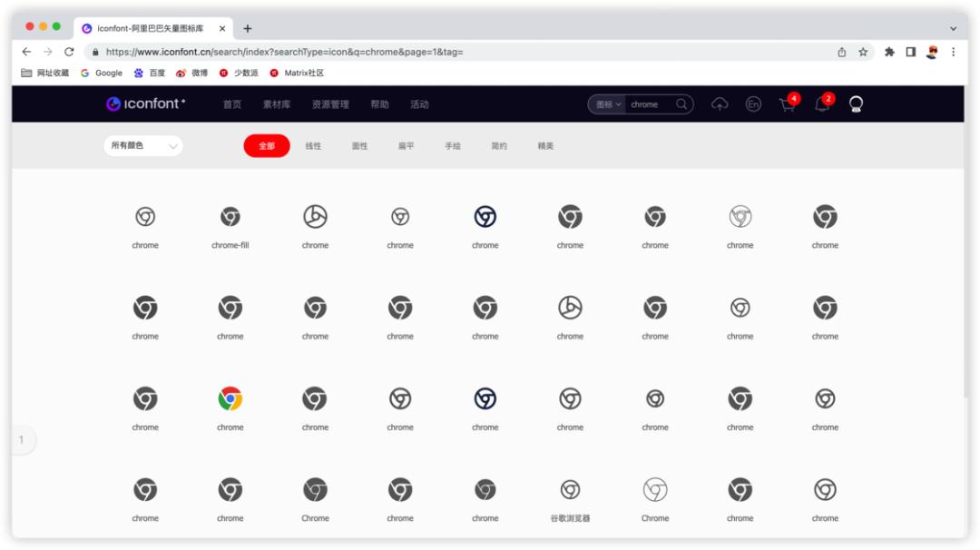Click the share icon in address bar

[842, 52]
